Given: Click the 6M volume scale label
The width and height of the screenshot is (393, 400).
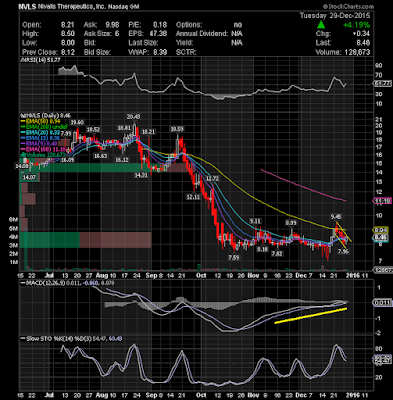Looking at the screenshot, I should pyautogui.click(x=14, y=220).
